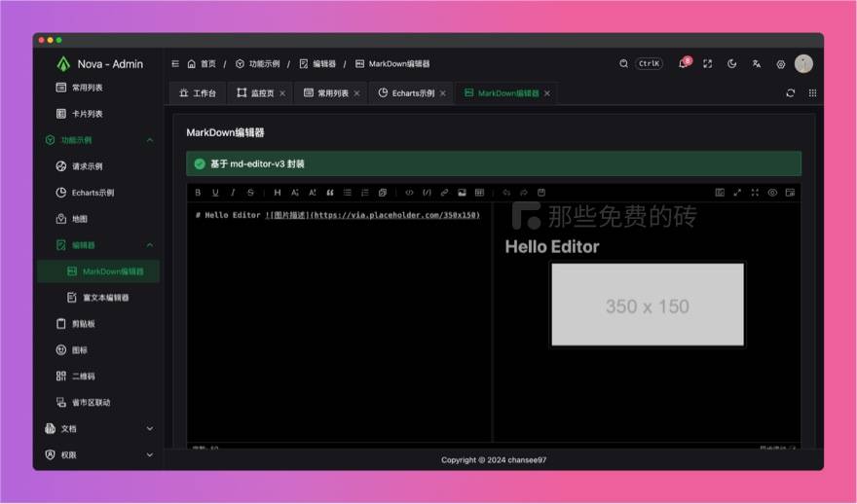Open the user avatar menu
This screenshot has width=857, height=504.
pyautogui.click(x=803, y=64)
